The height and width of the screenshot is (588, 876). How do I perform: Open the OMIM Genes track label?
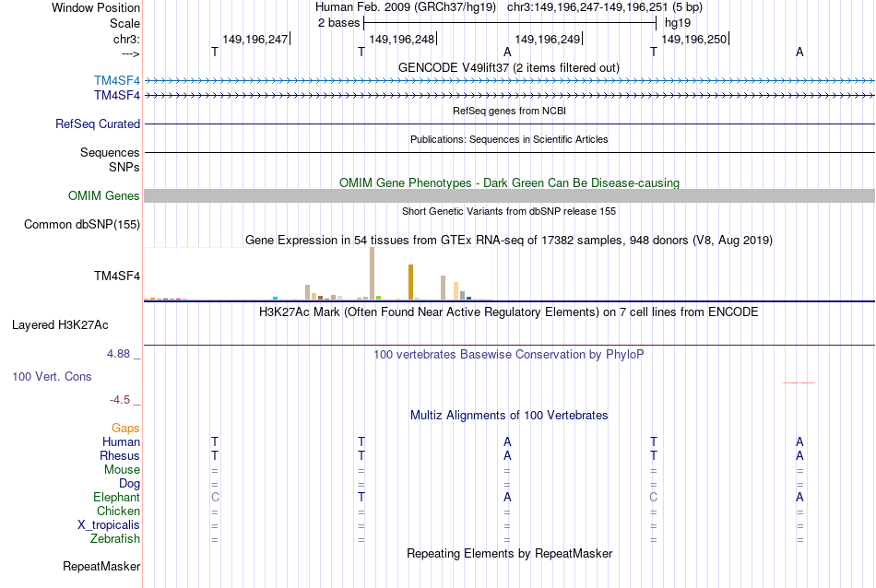pyautogui.click(x=104, y=196)
